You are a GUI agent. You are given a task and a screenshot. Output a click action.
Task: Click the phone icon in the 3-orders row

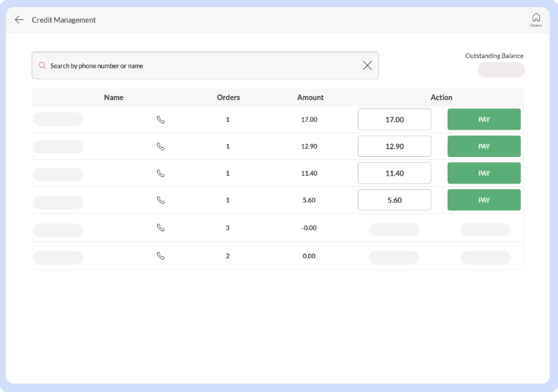[160, 228]
